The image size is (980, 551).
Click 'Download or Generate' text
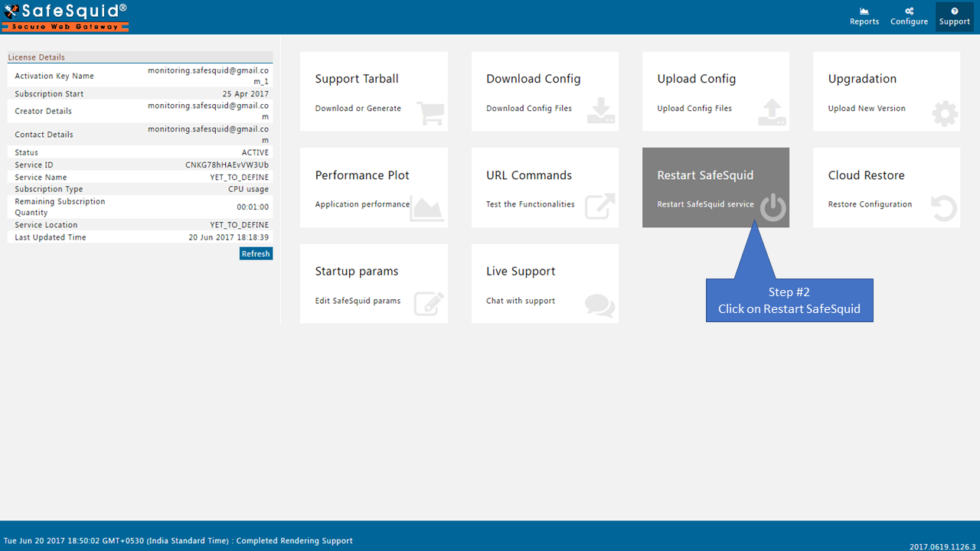(358, 109)
